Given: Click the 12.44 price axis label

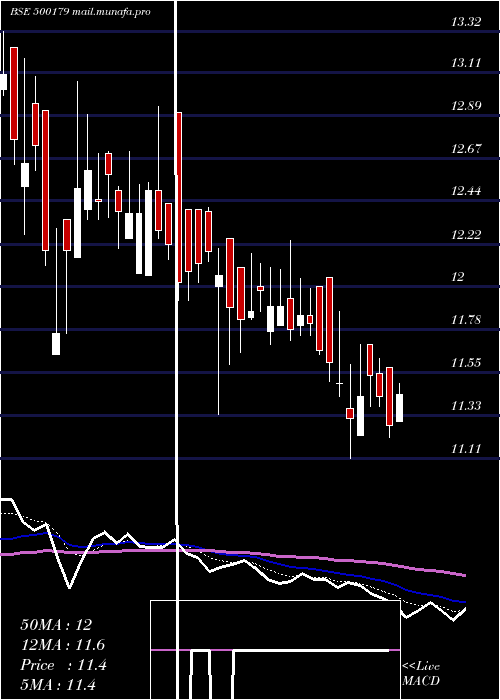Looking at the screenshot, I should (x=466, y=191).
